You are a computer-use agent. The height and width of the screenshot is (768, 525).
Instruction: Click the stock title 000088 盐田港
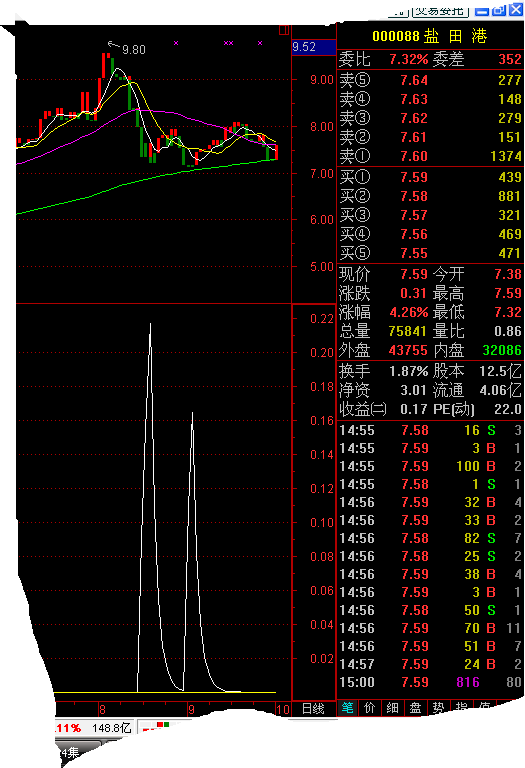click(430, 36)
